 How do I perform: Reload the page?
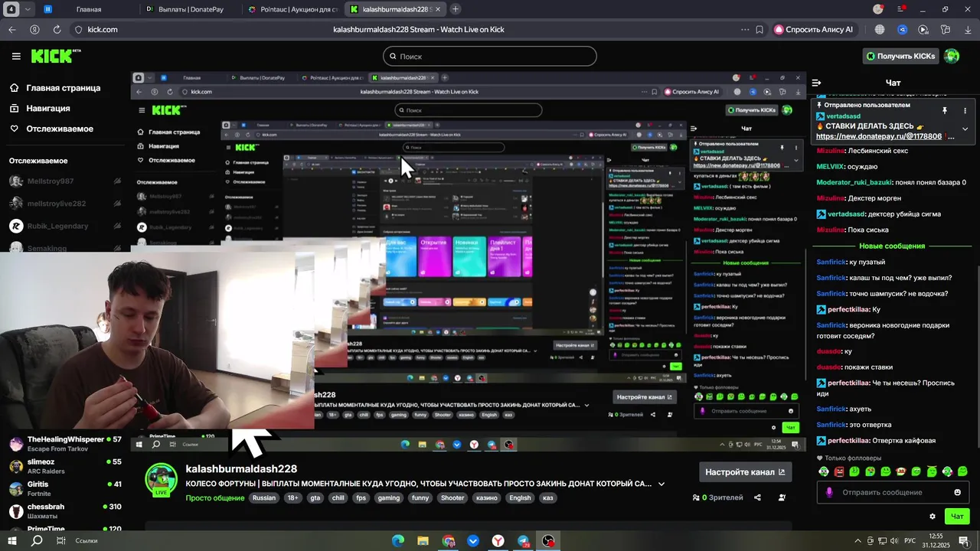57,29
